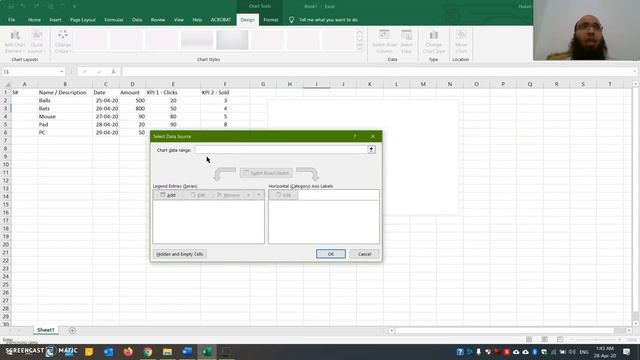Click Edit under Horizontal Axis Labels
The width and height of the screenshot is (640, 360).
click(284, 195)
